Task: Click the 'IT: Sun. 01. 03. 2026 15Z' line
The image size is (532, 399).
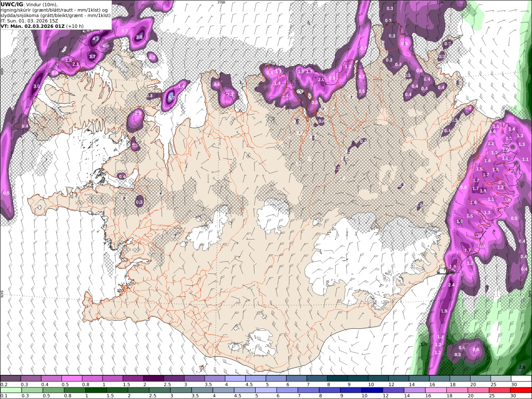Action: click(29, 20)
